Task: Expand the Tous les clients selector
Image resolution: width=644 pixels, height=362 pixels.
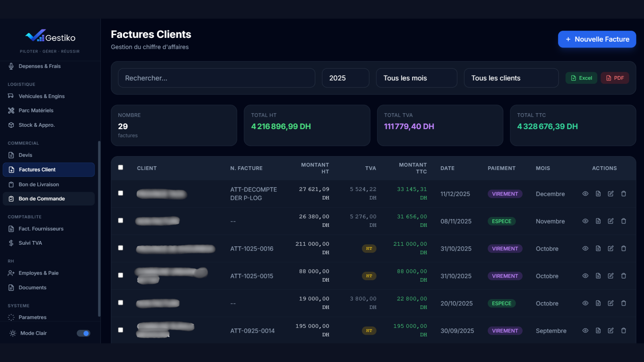Action: tap(511, 78)
